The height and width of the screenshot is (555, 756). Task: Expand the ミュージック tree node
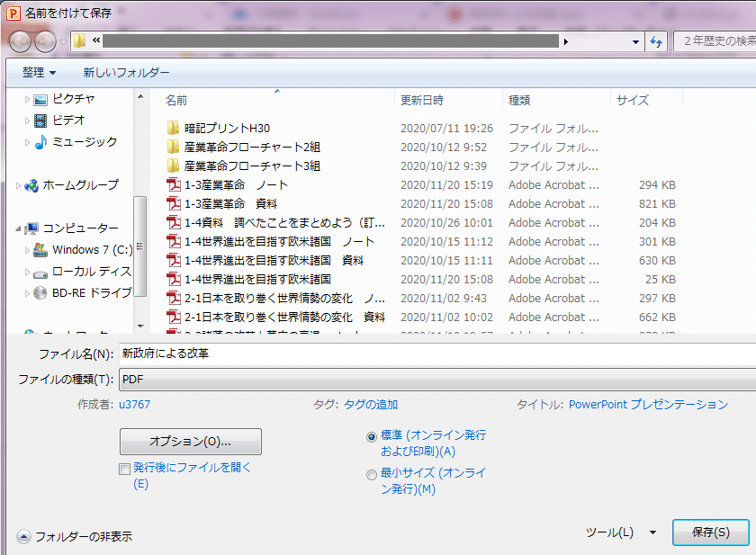27,142
